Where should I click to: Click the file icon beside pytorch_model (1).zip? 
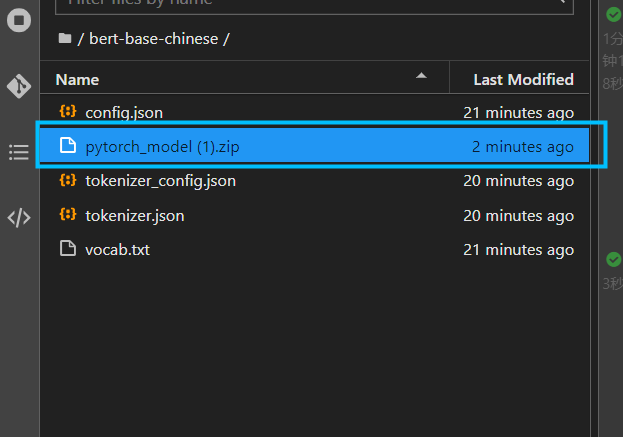coord(68,147)
